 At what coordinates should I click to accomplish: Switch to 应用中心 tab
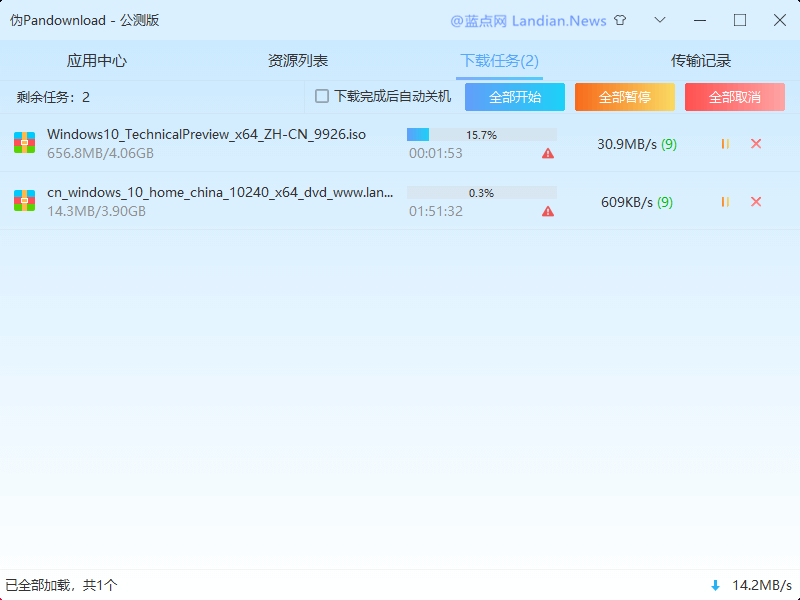click(x=96, y=61)
